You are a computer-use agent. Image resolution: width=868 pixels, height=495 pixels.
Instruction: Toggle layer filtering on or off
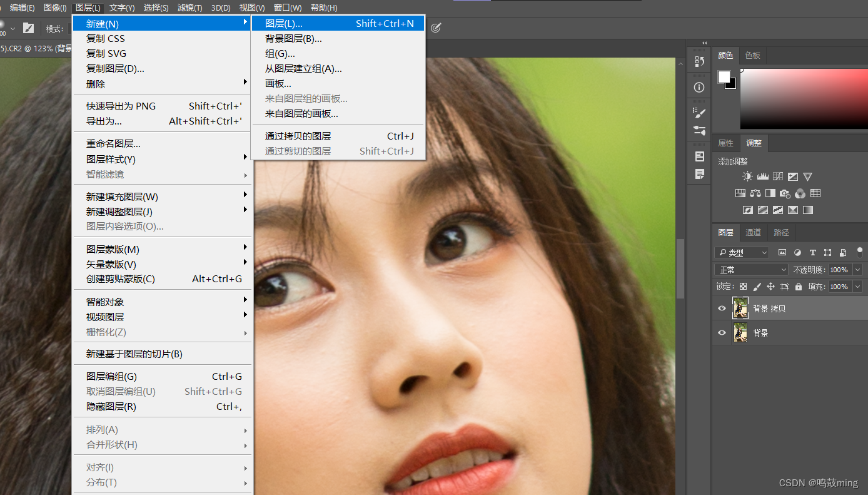[860, 252]
